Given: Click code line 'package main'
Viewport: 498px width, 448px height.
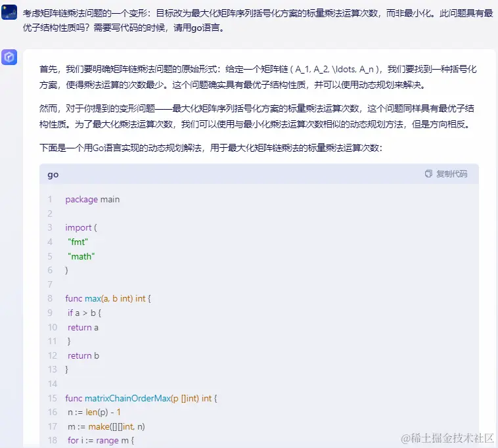Looking at the screenshot, I should (x=93, y=200).
